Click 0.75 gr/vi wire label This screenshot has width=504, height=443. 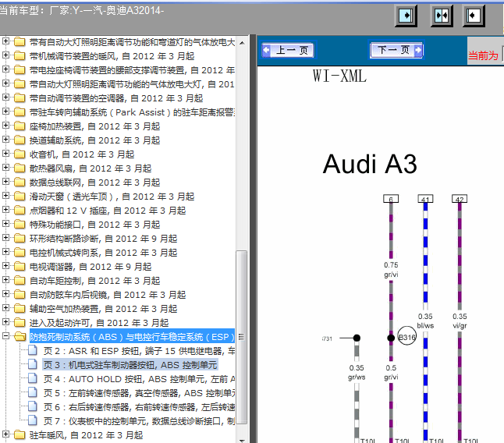391,270
